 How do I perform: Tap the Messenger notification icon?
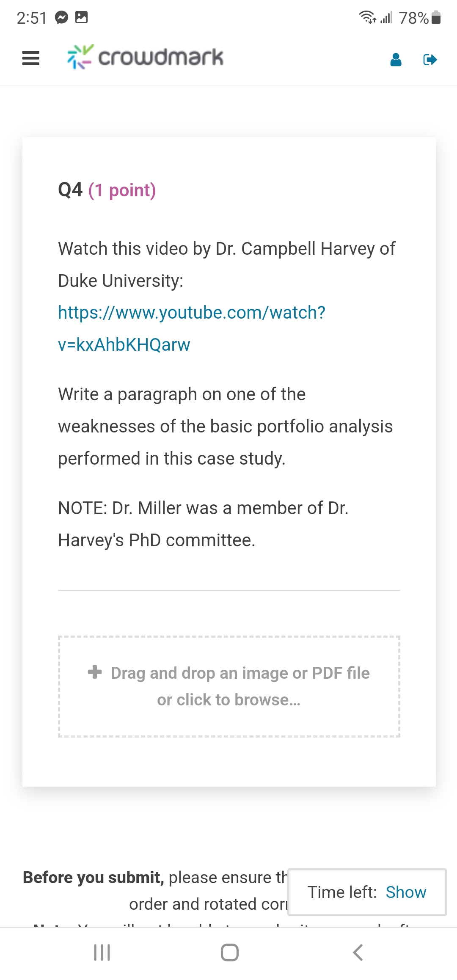pyautogui.click(x=62, y=17)
